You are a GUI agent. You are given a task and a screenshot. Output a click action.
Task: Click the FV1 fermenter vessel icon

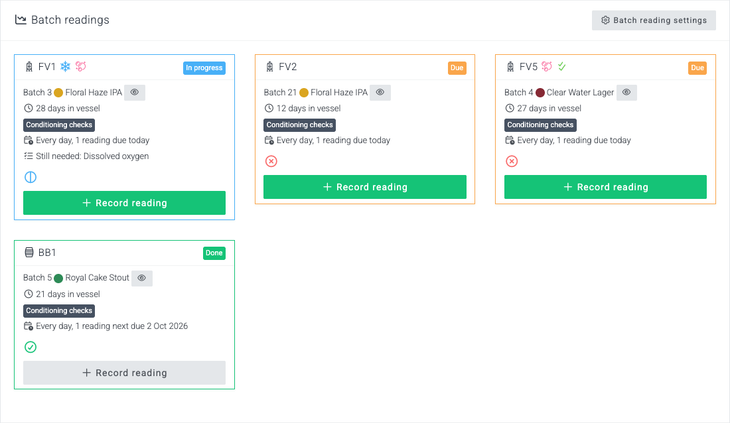coord(29,67)
